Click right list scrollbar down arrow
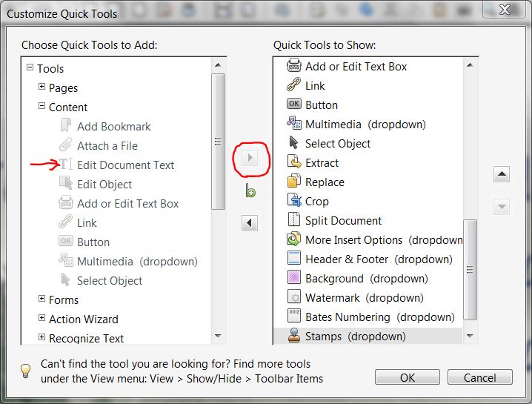This screenshot has width=532, height=404. [470, 336]
